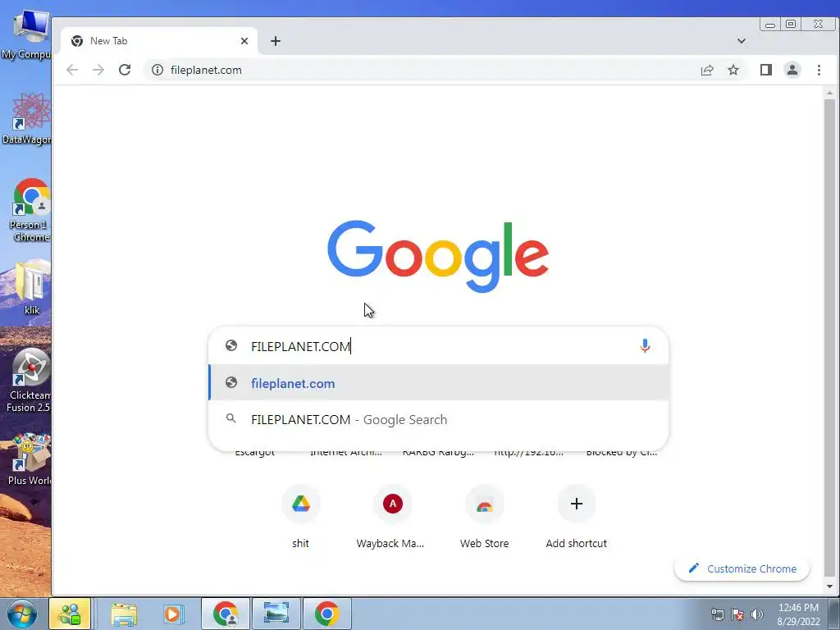Select the Person 1 Chrome desktop shortcut
Image resolution: width=840 pixels, height=630 pixels.
point(29,210)
